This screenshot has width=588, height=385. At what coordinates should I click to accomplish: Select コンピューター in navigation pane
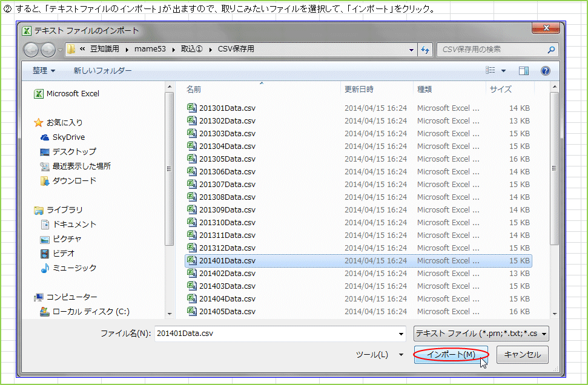click(65, 297)
